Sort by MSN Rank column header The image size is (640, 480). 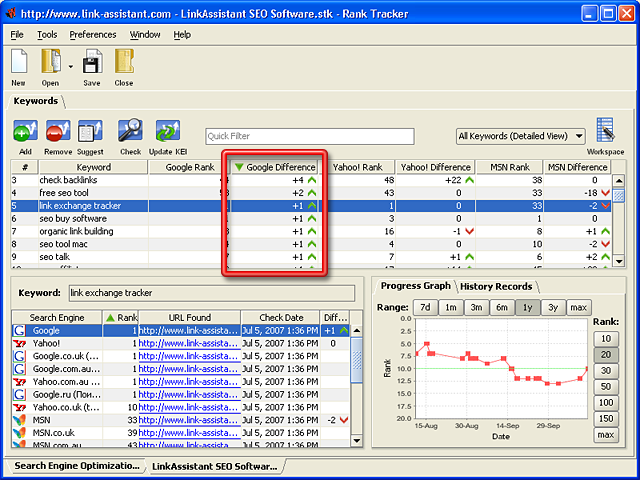pos(509,167)
